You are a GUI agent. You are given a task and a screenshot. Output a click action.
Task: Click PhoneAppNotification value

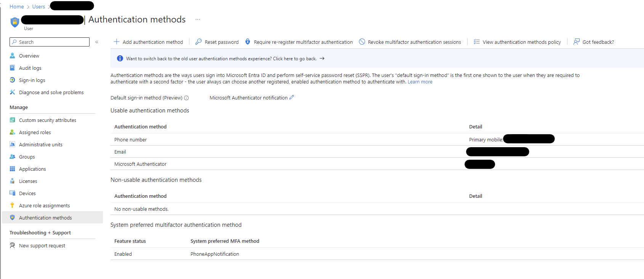pyautogui.click(x=215, y=254)
